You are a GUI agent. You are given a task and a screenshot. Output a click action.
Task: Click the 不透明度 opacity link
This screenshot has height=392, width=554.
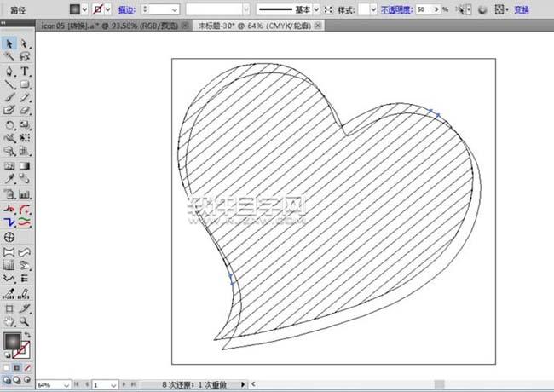tap(395, 9)
